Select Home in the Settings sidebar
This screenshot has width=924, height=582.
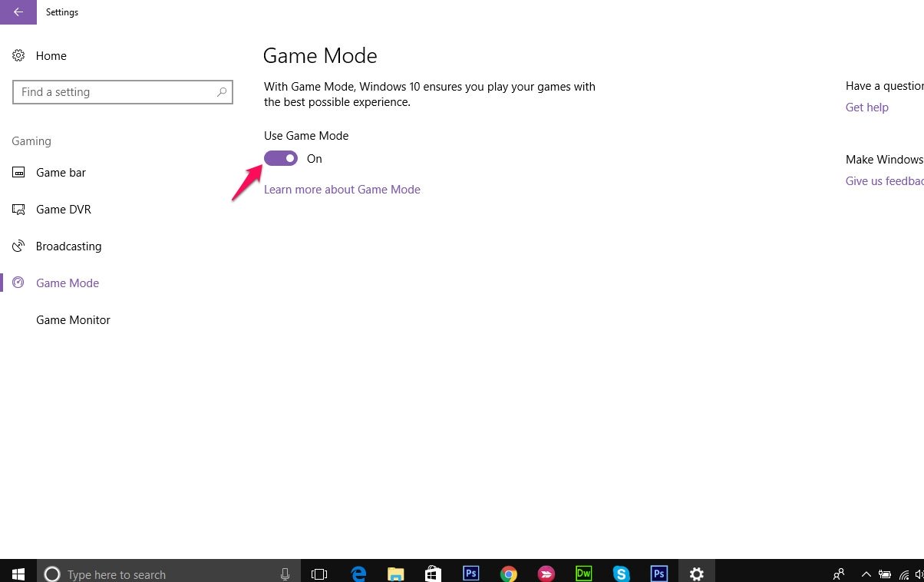tap(51, 56)
